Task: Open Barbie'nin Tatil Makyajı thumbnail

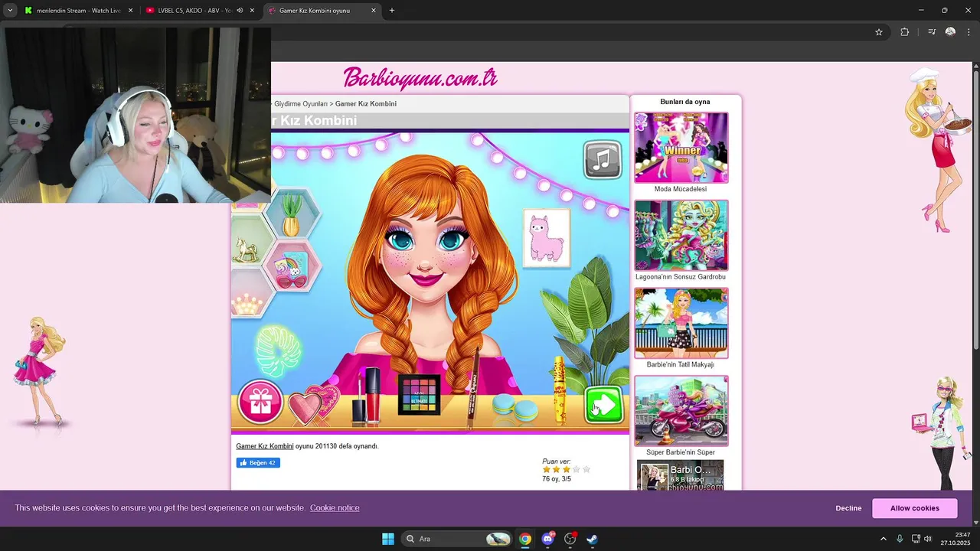Action: (681, 323)
